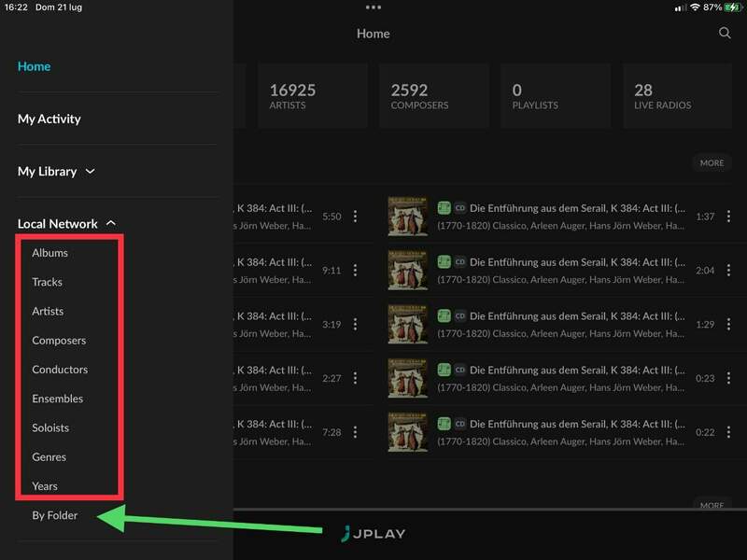Select Years under Local Network
Viewport: 747px width, 560px height.
point(45,486)
